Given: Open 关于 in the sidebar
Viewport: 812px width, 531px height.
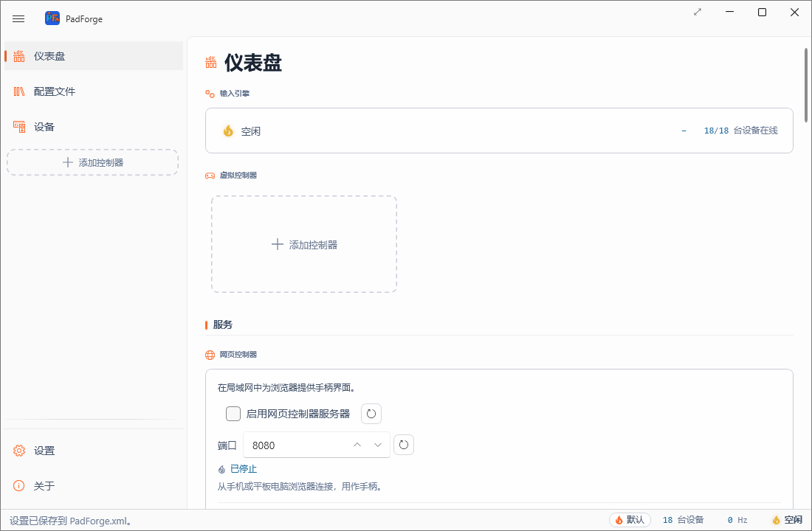Looking at the screenshot, I should (94, 486).
